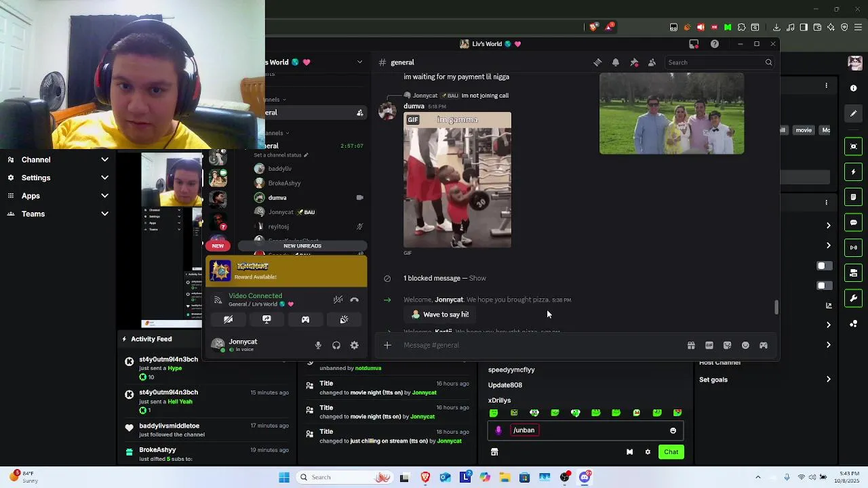Start an activity controller button in voice panel
868x488 pixels.
click(x=305, y=319)
